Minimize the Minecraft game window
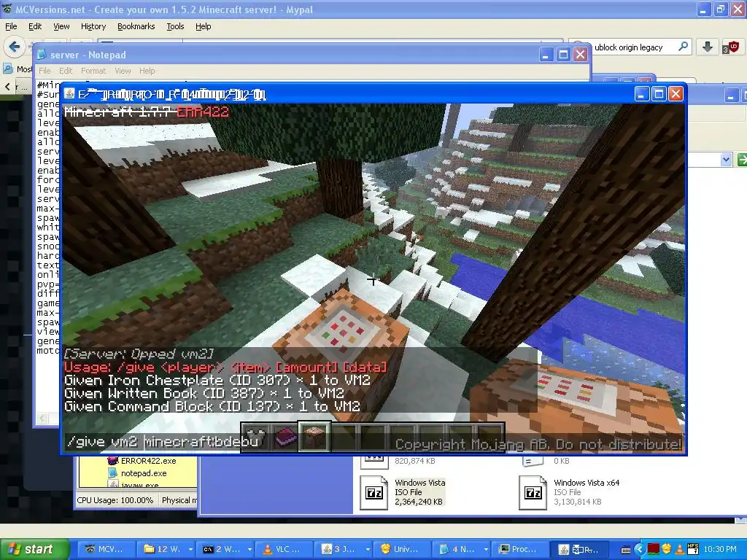The width and height of the screenshot is (747, 560). point(642,94)
